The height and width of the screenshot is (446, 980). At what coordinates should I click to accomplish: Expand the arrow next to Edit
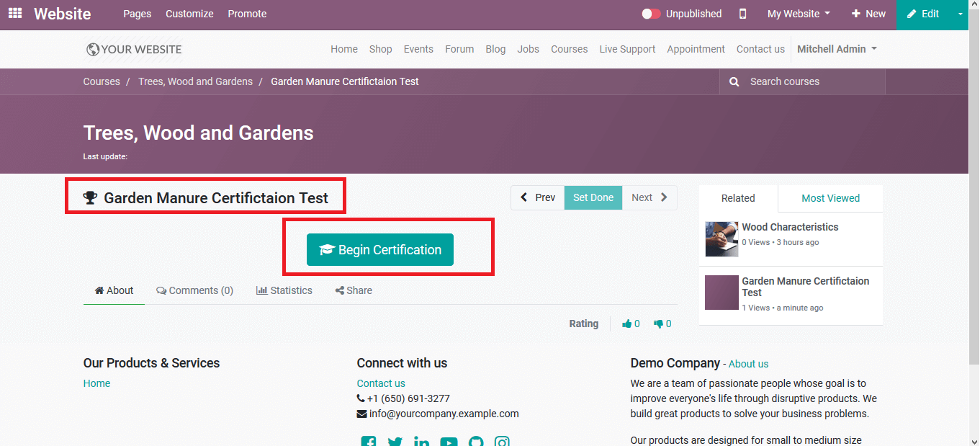tap(960, 14)
